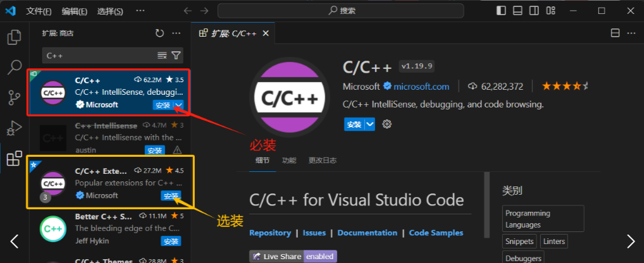Open the Repository link
The image size is (644, 263).
coord(270,233)
